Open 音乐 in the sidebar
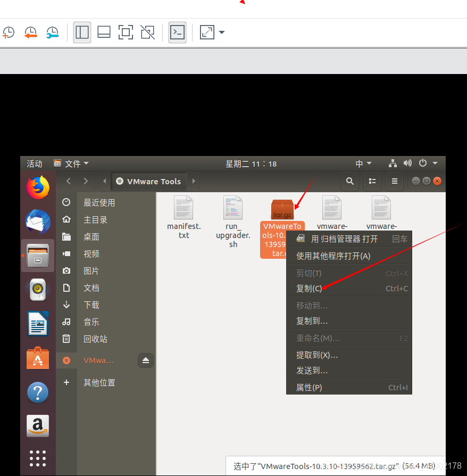The width and height of the screenshot is (467, 476). click(x=106, y=322)
